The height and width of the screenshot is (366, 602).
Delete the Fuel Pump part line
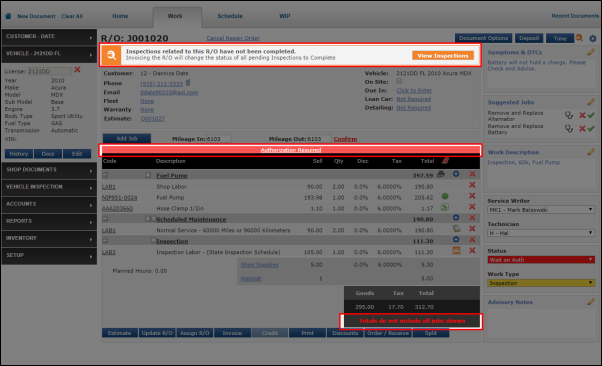tap(472, 196)
